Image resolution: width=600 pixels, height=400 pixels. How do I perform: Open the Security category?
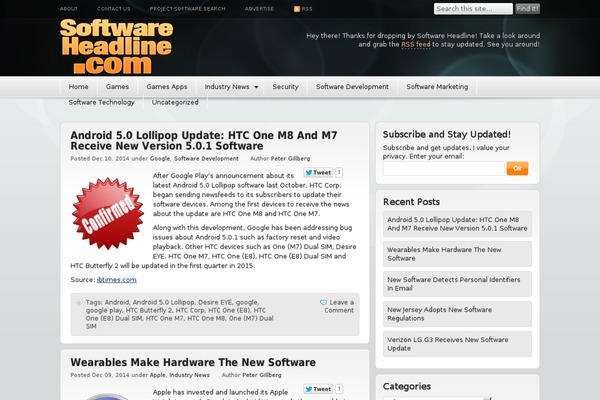pos(285,87)
